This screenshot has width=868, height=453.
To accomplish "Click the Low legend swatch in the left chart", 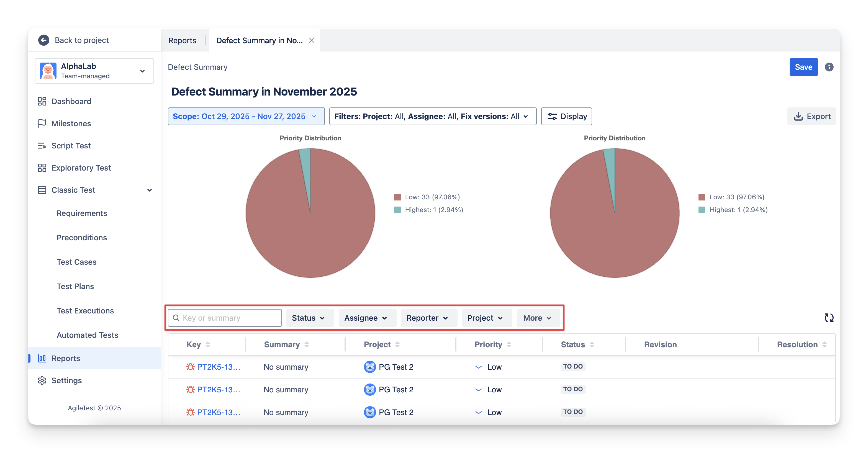I will [x=397, y=197].
